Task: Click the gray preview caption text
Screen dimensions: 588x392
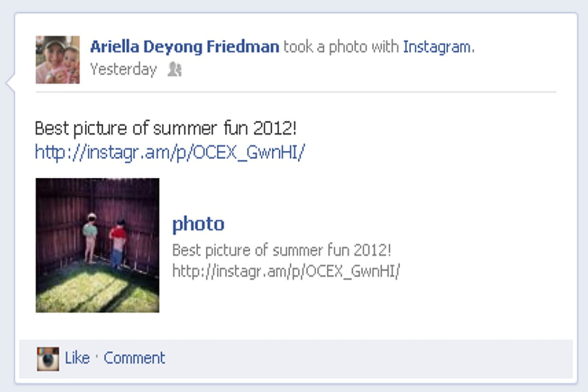Action: [282, 250]
